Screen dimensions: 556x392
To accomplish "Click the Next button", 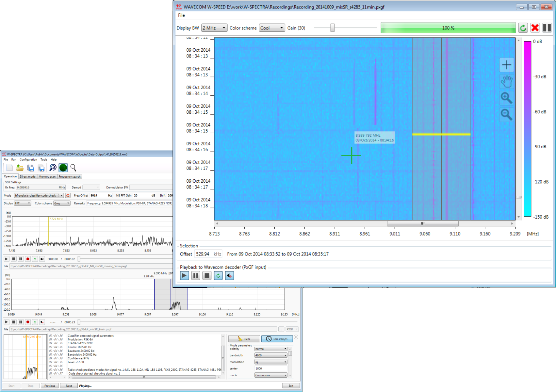I will [69, 386].
